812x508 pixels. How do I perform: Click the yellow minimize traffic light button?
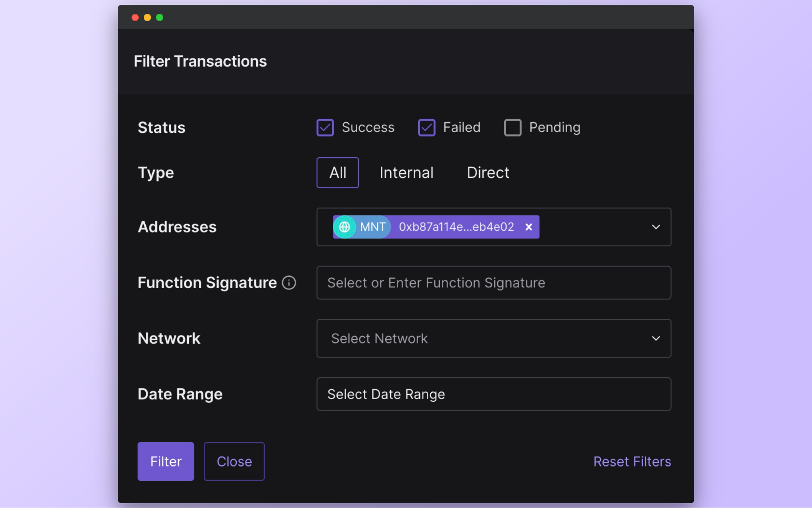pyautogui.click(x=147, y=17)
